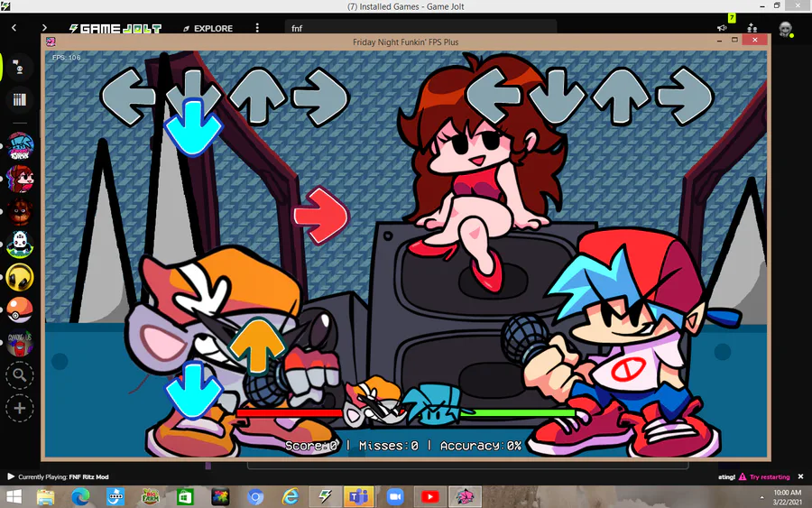Open the Pokeball community icon

click(20, 309)
